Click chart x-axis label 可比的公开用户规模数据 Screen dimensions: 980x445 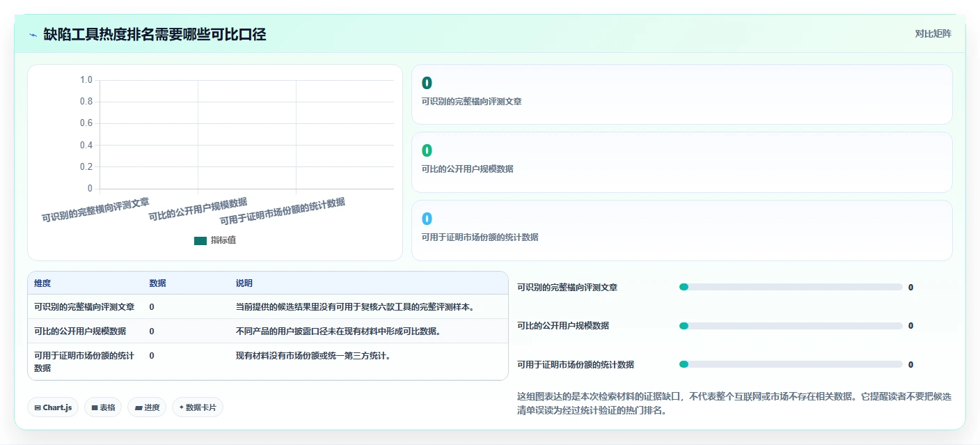(x=198, y=210)
